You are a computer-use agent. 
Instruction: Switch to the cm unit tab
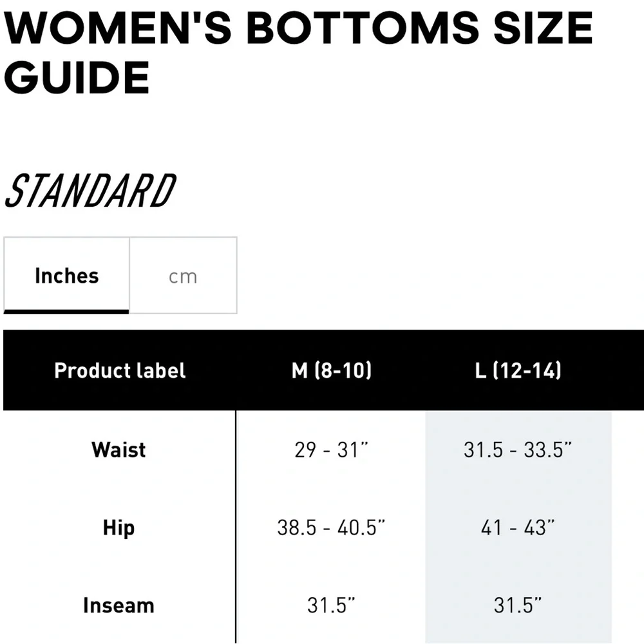point(183,276)
